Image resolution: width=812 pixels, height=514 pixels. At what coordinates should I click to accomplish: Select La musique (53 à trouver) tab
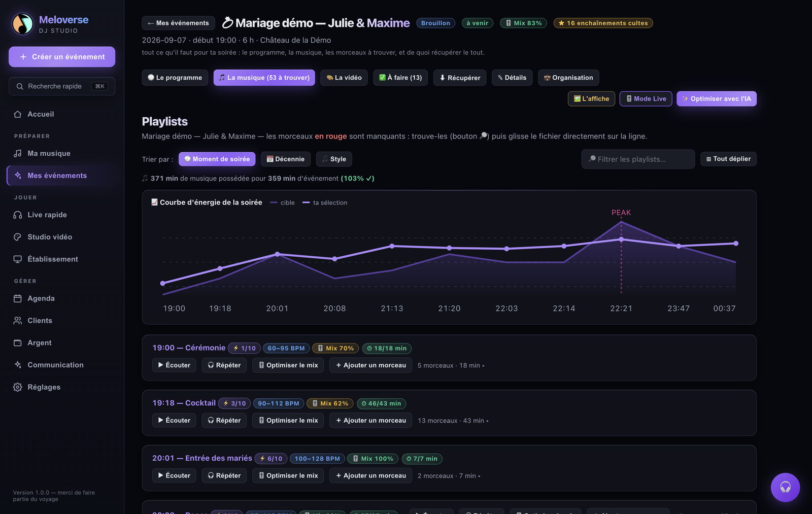[x=264, y=78]
